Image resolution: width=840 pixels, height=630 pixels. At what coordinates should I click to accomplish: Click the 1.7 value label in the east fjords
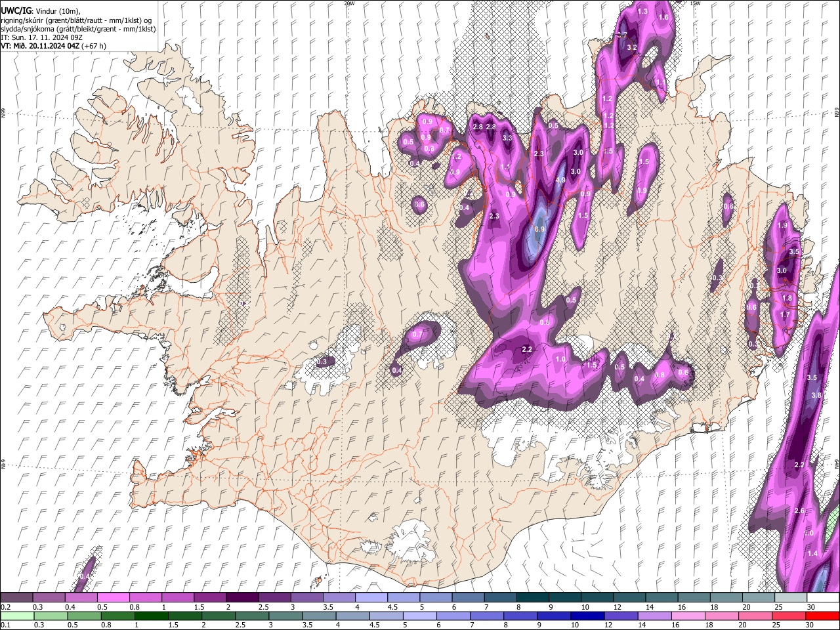tap(785, 314)
